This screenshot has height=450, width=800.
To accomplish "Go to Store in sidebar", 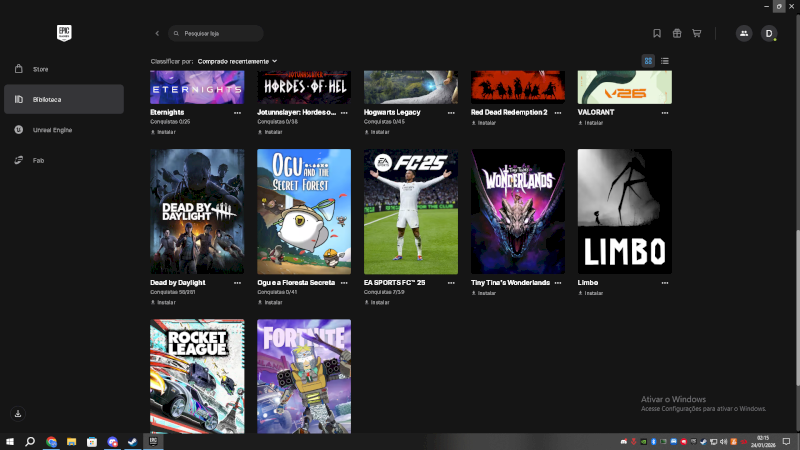I will pyautogui.click(x=40, y=69).
